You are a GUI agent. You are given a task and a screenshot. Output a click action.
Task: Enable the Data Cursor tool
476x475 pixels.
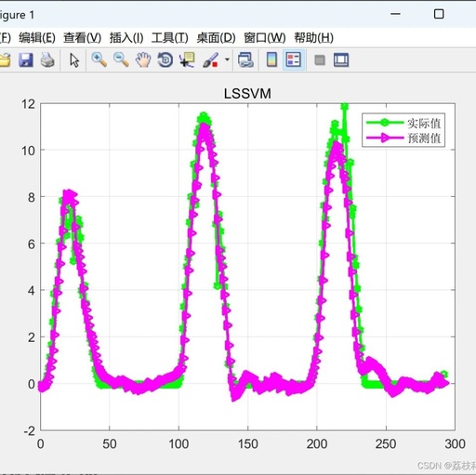pos(187,59)
